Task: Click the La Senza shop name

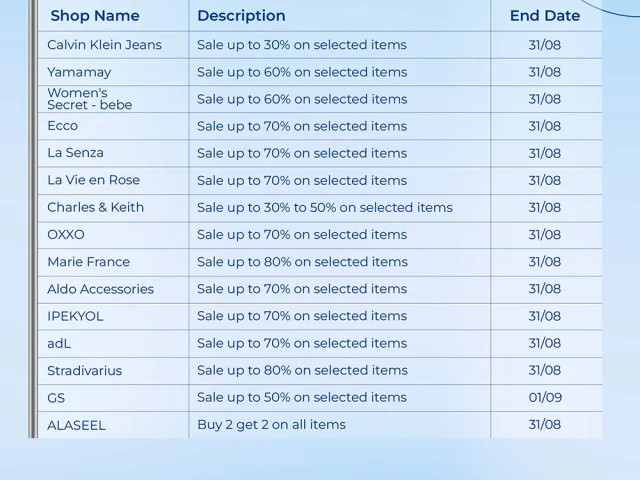Action: click(x=75, y=153)
